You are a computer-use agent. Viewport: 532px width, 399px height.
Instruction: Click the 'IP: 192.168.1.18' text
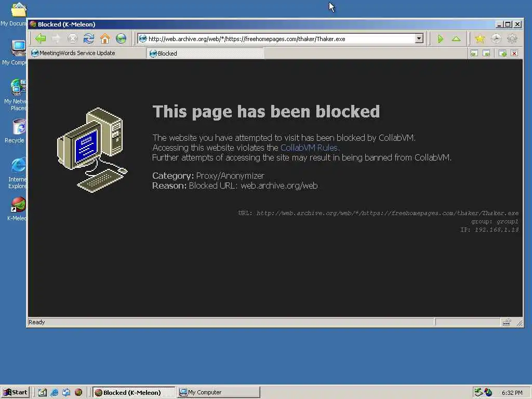point(489,230)
